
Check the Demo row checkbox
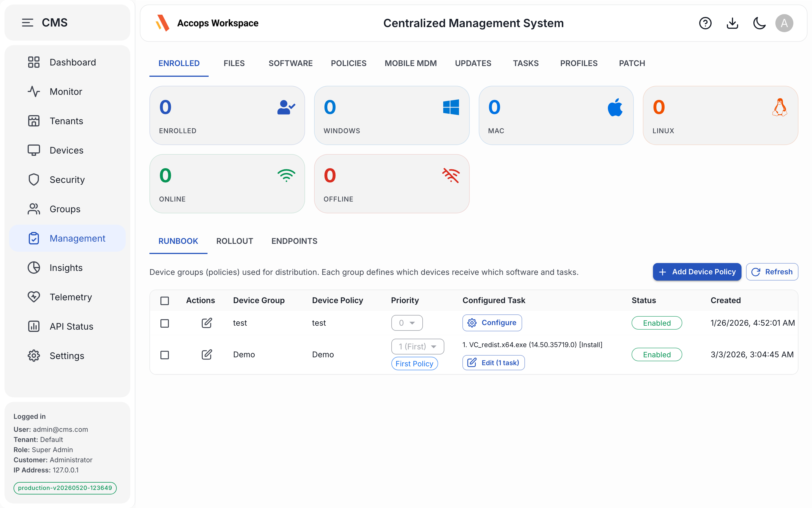164,355
